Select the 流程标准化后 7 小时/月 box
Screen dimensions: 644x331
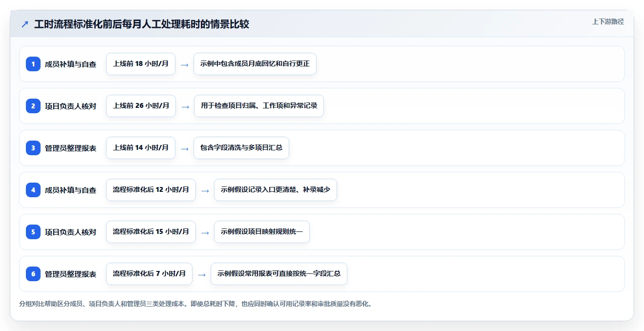coord(149,274)
